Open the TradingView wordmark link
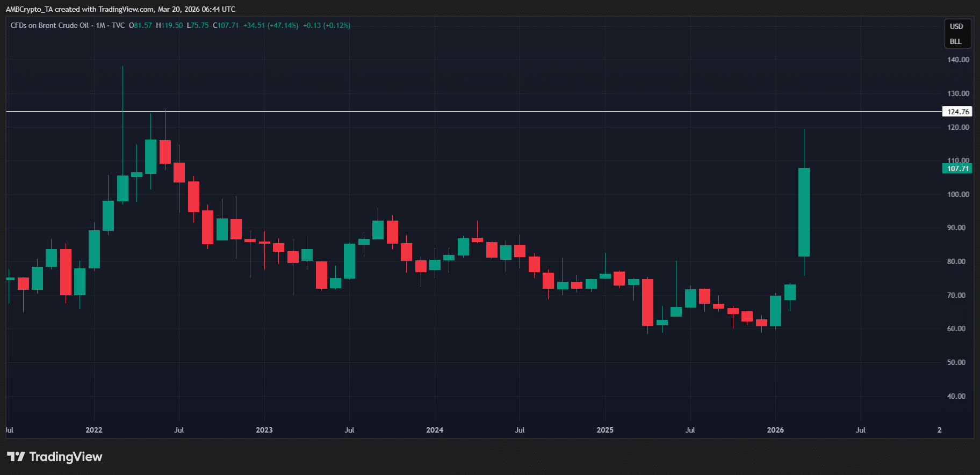The height and width of the screenshot is (475, 980). point(66,457)
